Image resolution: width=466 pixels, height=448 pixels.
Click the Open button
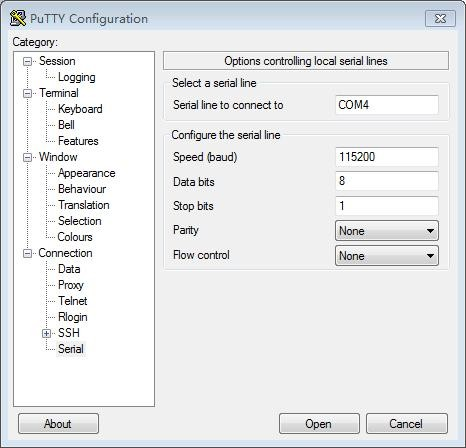click(319, 424)
